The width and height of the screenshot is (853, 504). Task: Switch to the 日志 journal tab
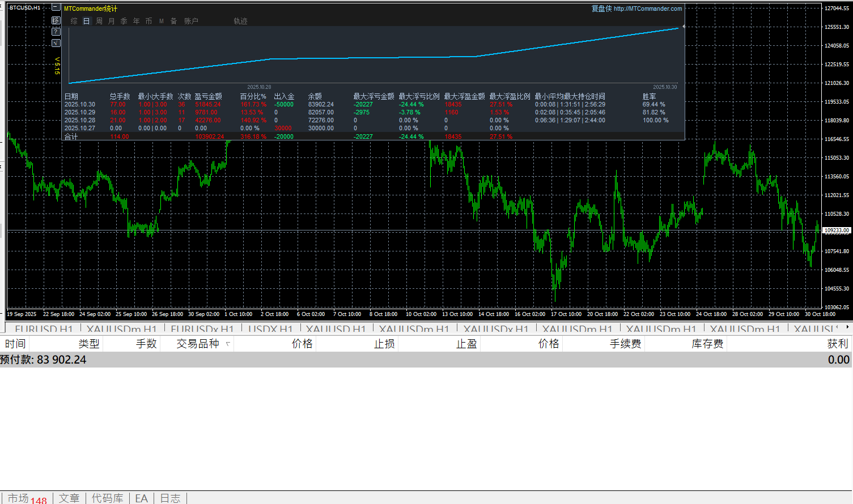171,498
